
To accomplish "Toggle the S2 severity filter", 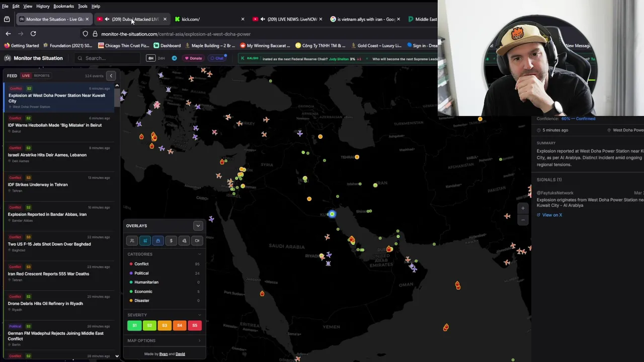I will [149, 325].
